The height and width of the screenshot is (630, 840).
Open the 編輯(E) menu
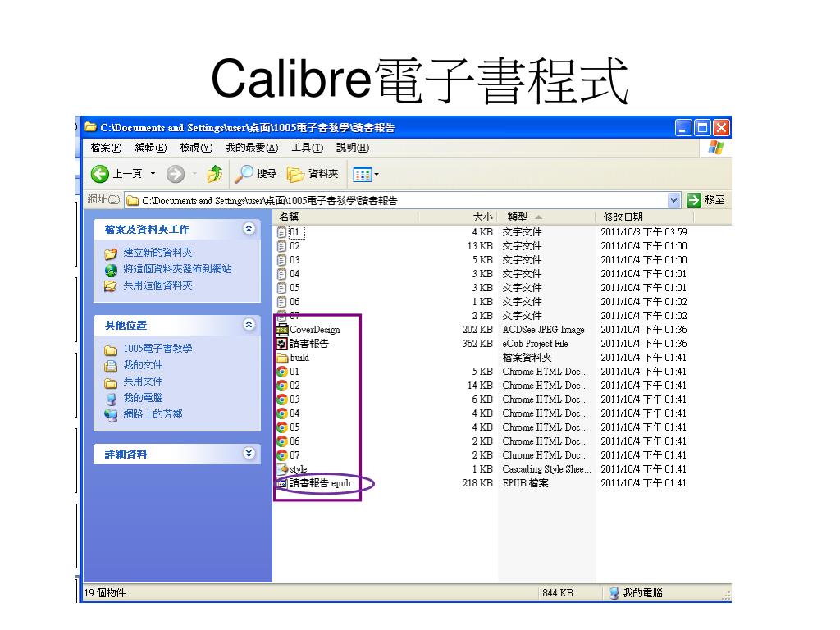151,148
